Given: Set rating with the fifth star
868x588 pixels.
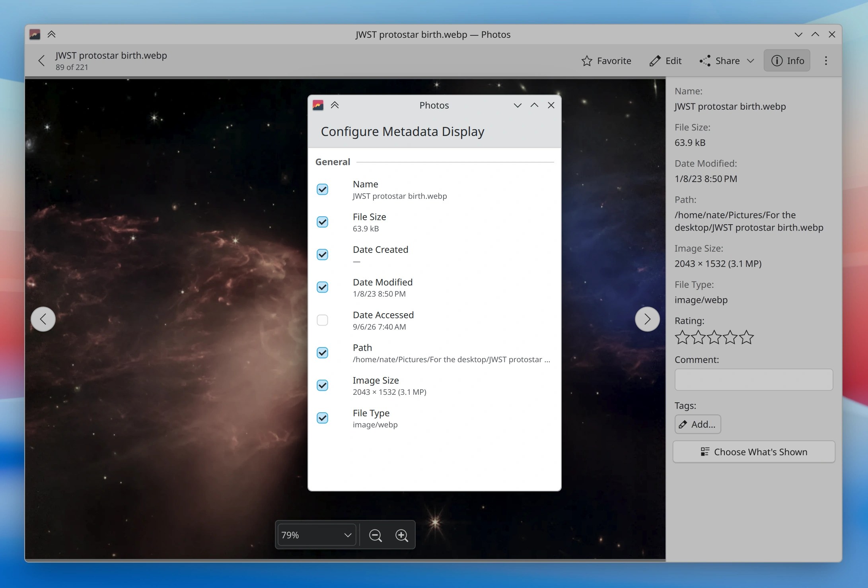Looking at the screenshot, I should coord(746,338).
